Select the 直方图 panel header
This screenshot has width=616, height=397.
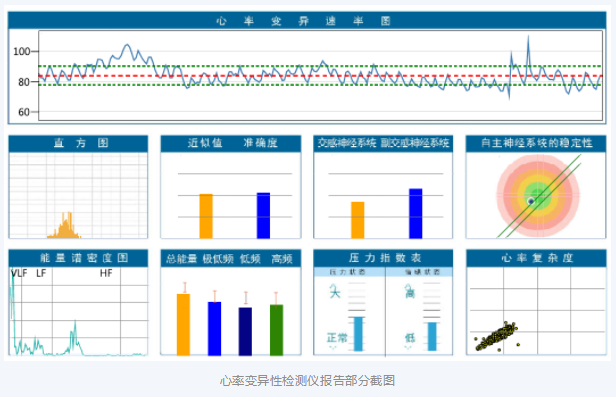pyautogui.click(x=78, y=143)
